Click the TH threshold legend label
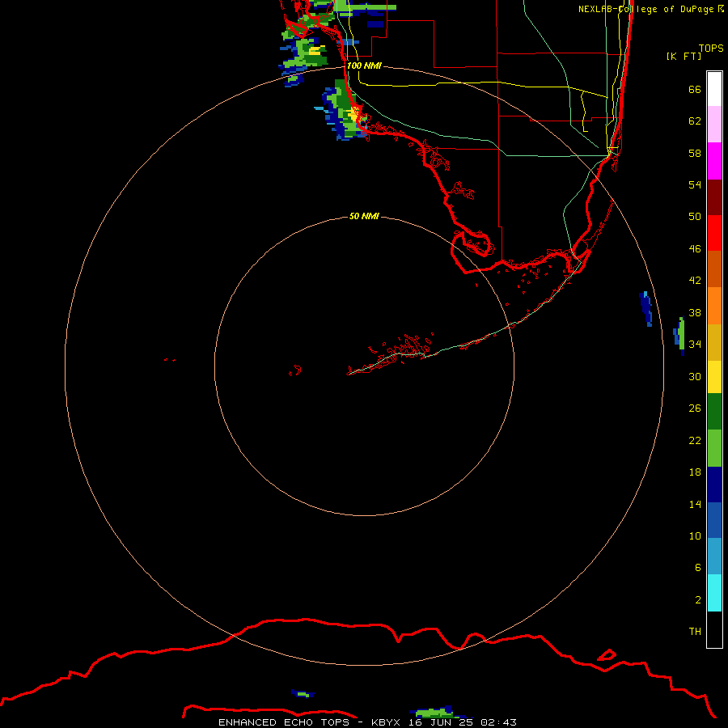Screen dimensions: 728x728 [695, 631]
